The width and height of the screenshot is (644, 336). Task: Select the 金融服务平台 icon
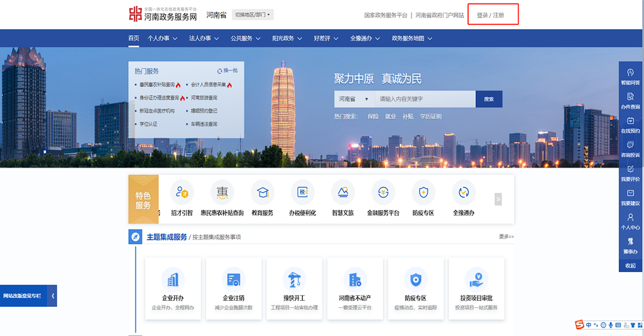pos(383,193)
